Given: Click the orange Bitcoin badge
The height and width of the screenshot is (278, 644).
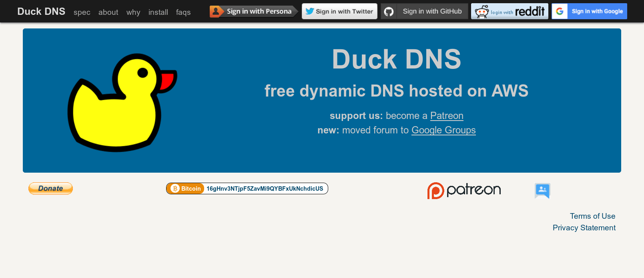Looking at the screenshot, I should coord(186,189).
